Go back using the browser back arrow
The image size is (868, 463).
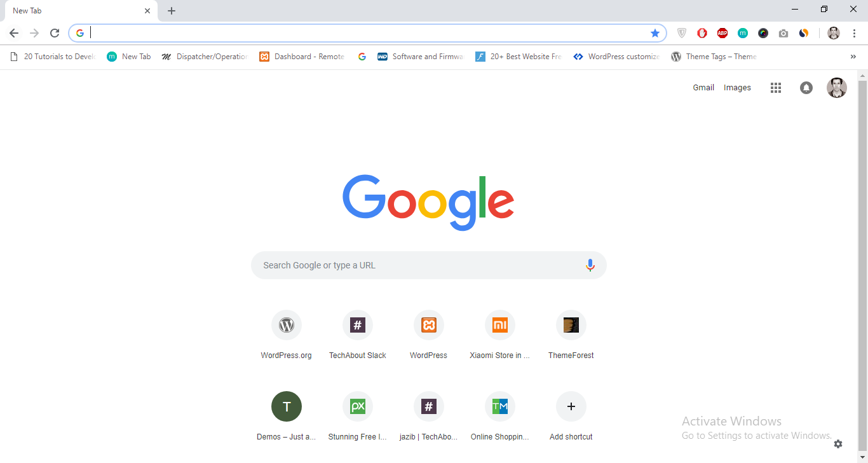tap(14, 33)
